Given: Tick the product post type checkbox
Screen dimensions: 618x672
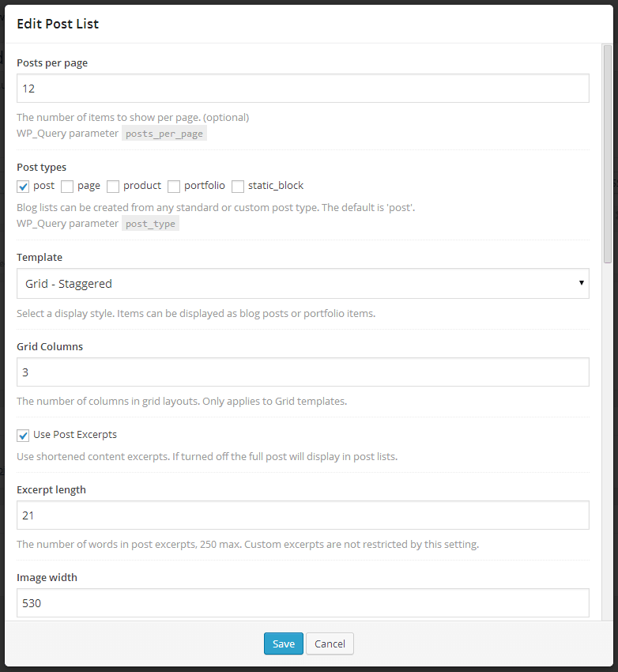Looking at the screenshot, I should click(113, 187).
